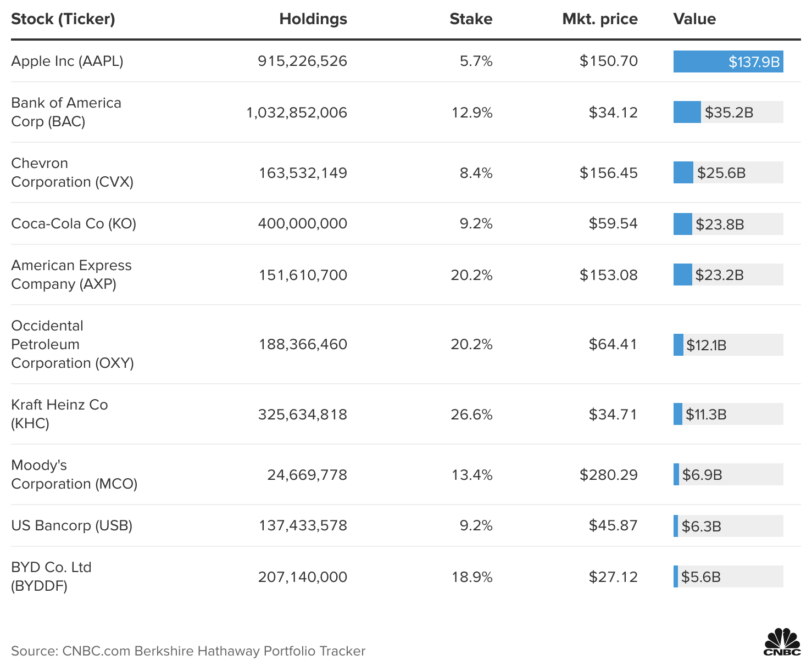Viewport: 812px width, 661px height.
Task: Open the American Express Company row
Action: pos(71,275)
